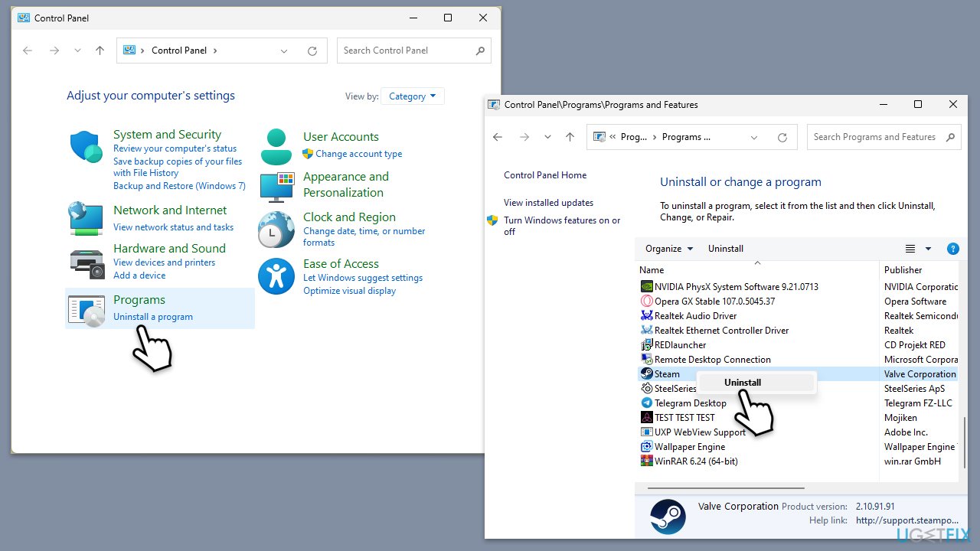Click the Realtek Audio Driver icon
The height and width of the screenshot is (551, 980).
[647, 316]
